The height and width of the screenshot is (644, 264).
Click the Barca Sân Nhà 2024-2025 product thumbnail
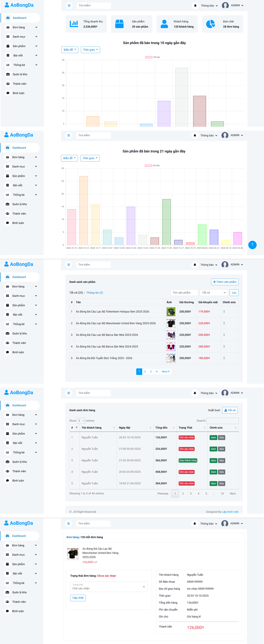click(171, 347)
